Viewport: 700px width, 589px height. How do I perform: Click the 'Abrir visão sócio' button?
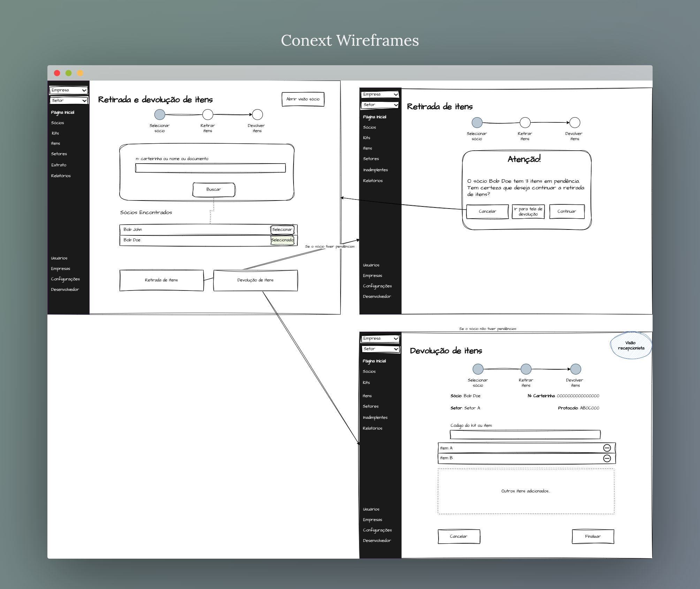[x=303, y=99]
